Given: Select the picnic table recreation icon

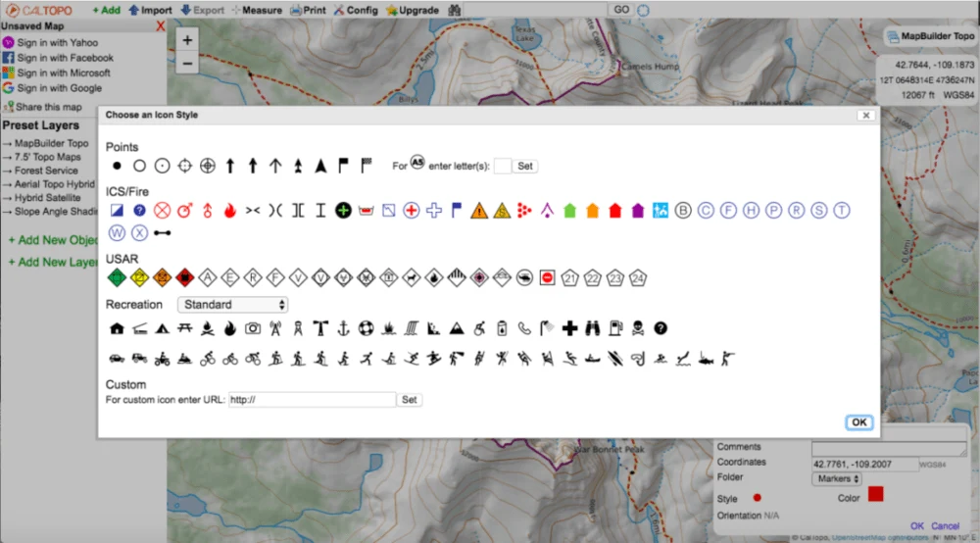Looking at the screenshot, I should [184, 328].
